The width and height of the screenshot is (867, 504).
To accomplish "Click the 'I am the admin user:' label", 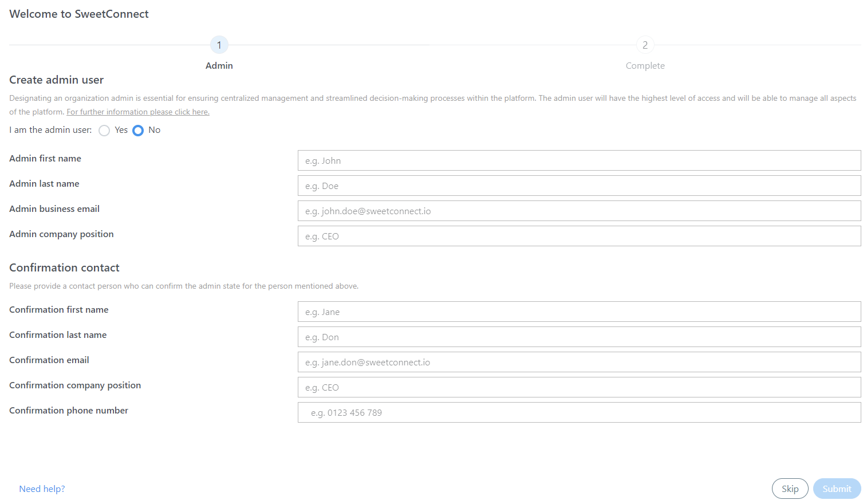I will (50, 130).
